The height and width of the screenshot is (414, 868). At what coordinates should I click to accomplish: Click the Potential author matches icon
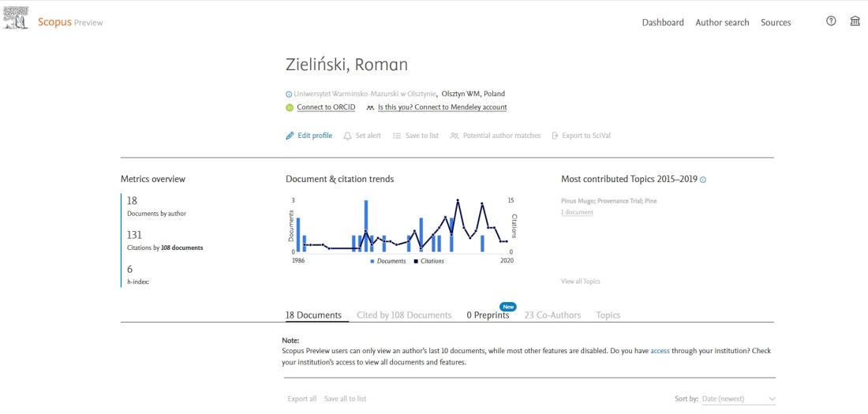click(x=455, y=136)
